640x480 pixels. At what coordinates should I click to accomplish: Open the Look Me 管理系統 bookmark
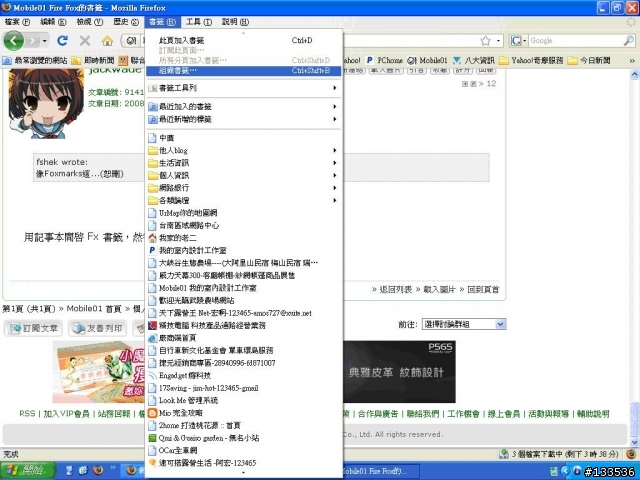click(243, 400)
